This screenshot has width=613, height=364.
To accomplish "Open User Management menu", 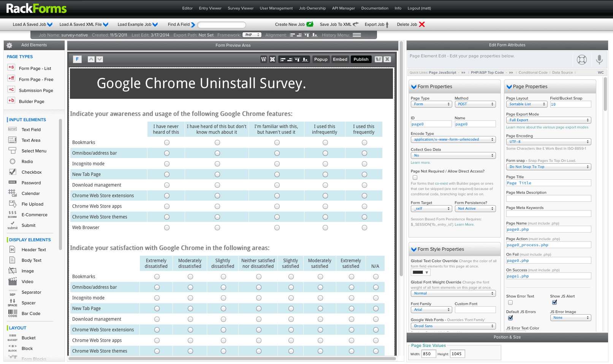I will point(276,8).
